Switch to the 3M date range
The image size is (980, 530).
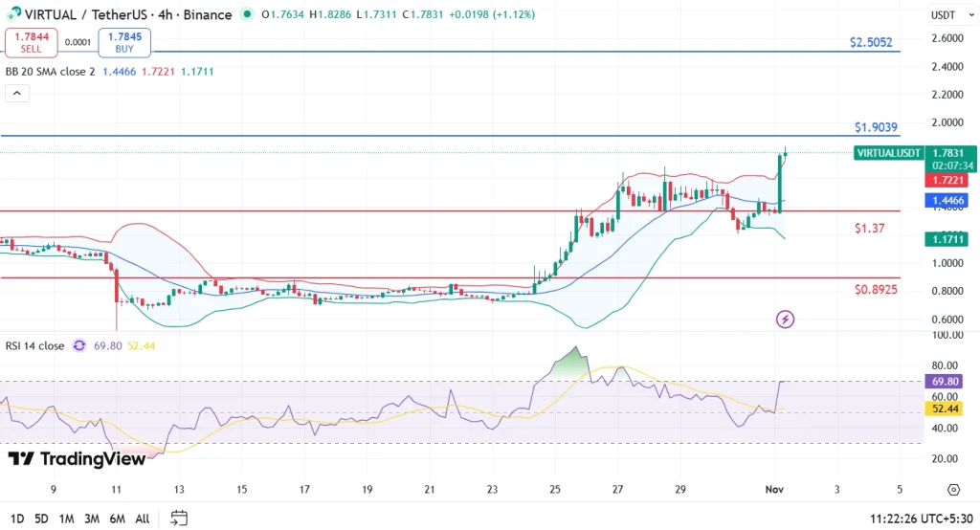click(92, 519)
